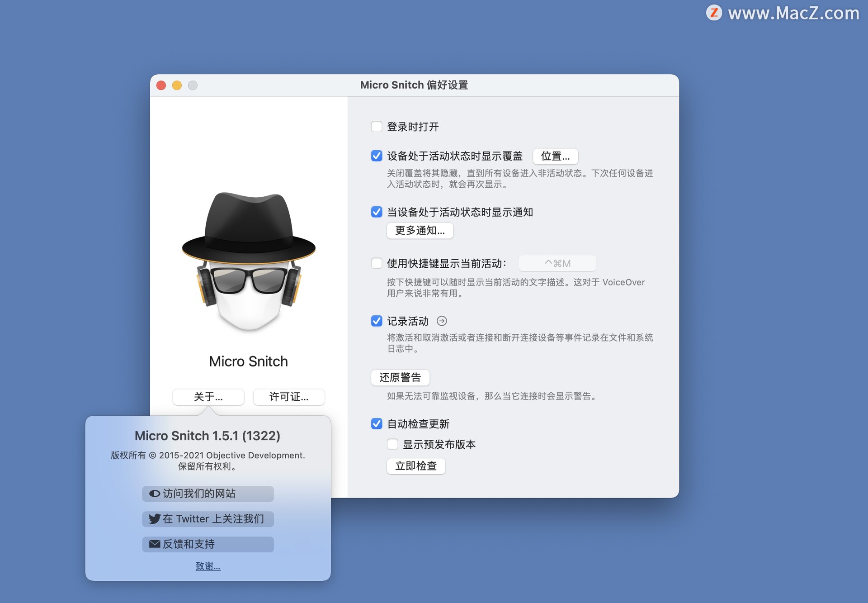Uncheck the 记录活动 checkbox
Screen dimensions: 868x603
pyautogui.click(x=376, y=321)
